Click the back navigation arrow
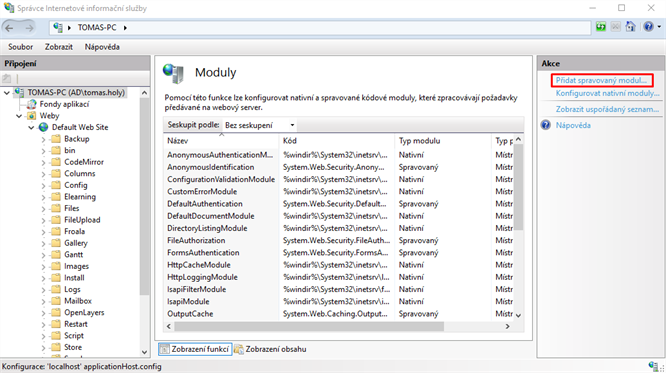This screenshot has width=666, height=373. [x=9, y=28]
